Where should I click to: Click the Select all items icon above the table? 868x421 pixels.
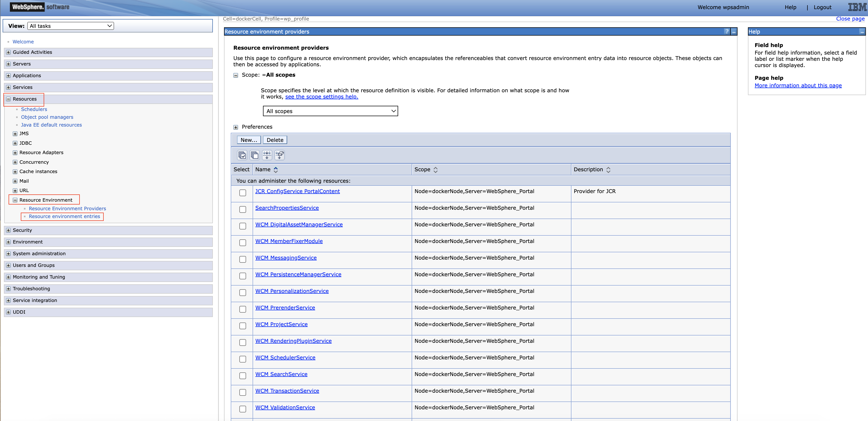(x=243, y=155)
